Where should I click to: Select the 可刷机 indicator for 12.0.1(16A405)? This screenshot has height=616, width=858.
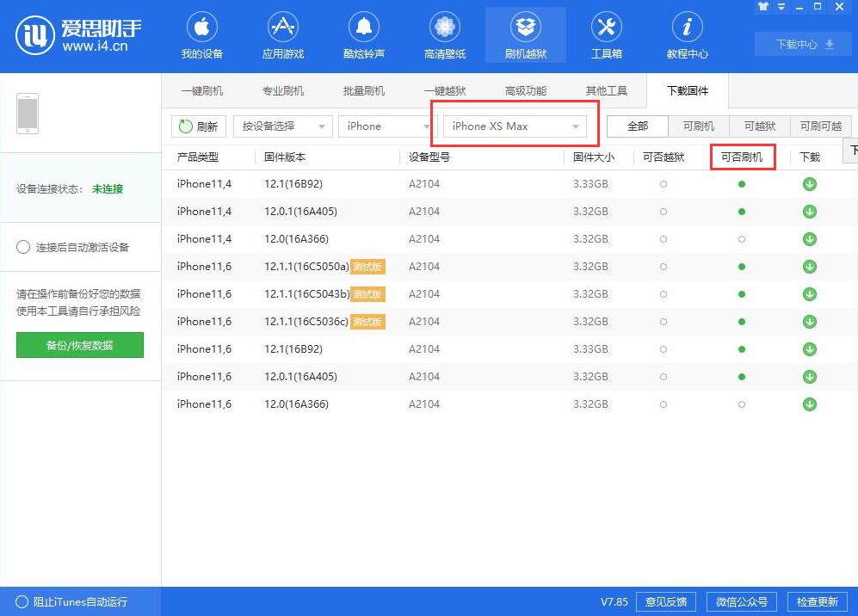point(742,211)
